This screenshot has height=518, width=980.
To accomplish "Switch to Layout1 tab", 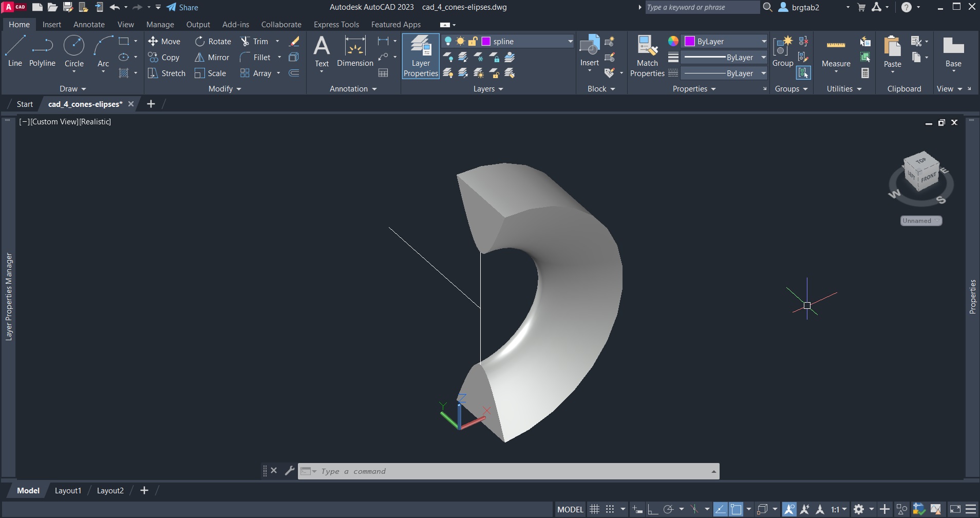I will pos(68,490).
